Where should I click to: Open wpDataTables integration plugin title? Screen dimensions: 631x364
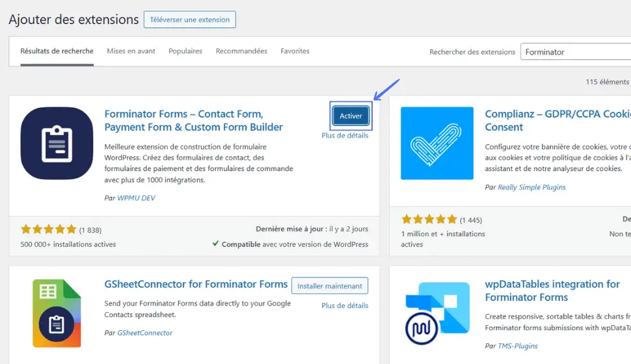tap(552, 291)
